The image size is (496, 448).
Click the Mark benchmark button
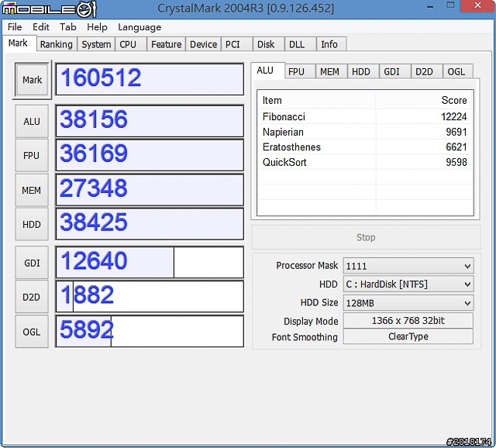coord(32,80)
